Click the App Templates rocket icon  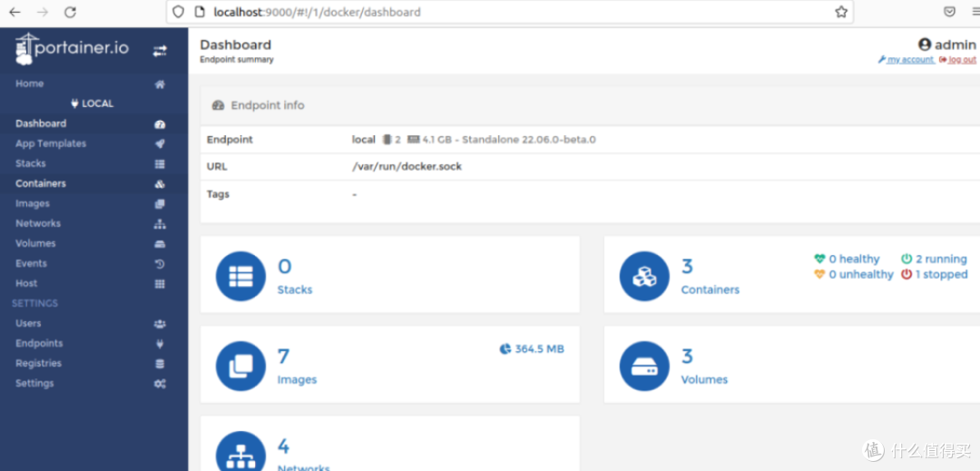pos(160,144)
